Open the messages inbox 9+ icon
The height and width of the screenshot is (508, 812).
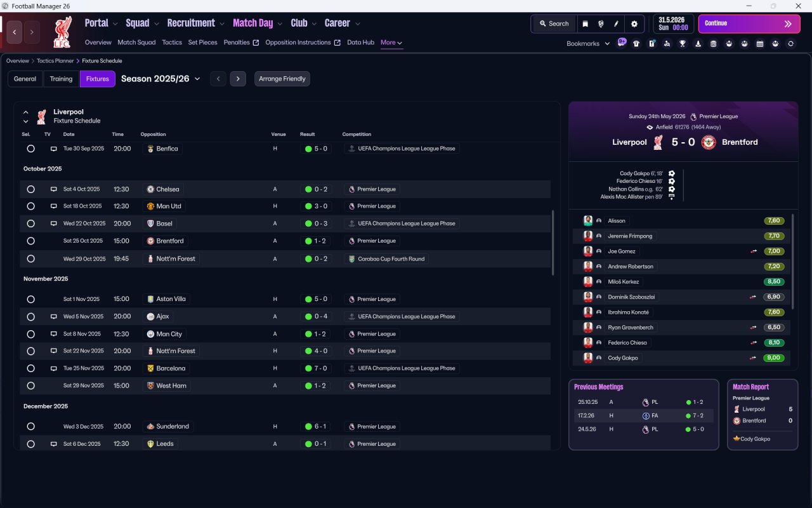pos(622,43)
